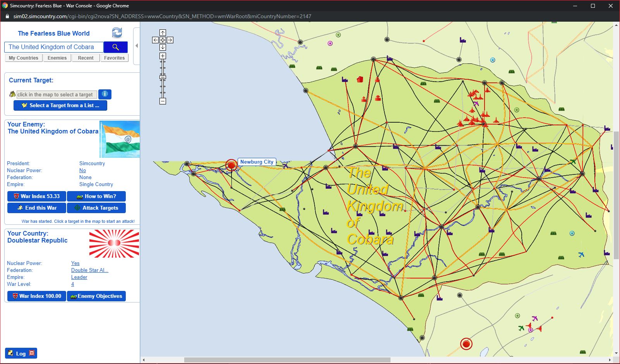Refresh the Fearless Blue World map
Viewport: 620px width, 364px height.
pyautogui.click(x=117, y=33)
